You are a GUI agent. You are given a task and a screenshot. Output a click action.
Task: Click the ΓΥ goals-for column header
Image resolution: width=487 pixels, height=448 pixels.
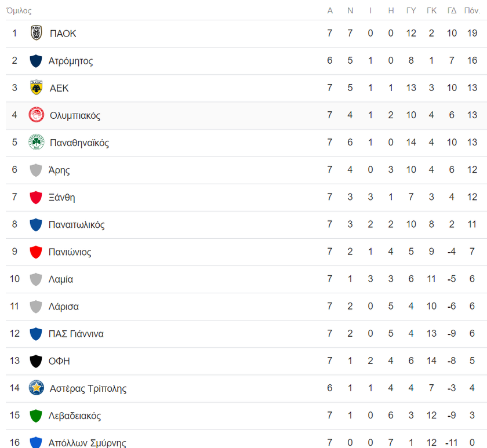pyautogui.click(x=411, y=10)
